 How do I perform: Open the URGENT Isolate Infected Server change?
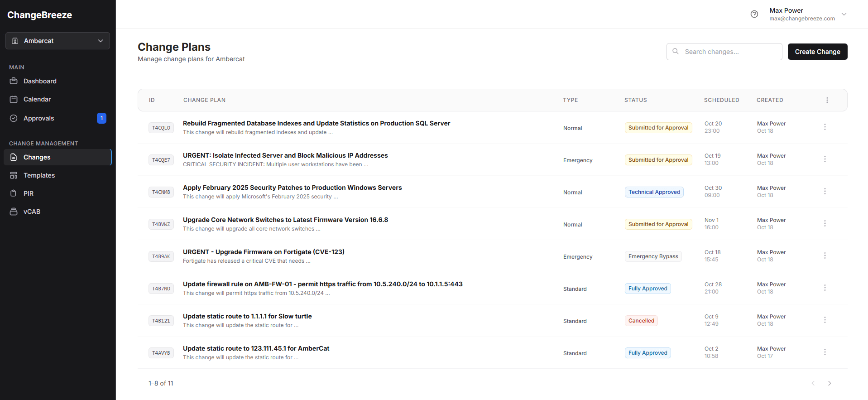(x=285, y=155)
